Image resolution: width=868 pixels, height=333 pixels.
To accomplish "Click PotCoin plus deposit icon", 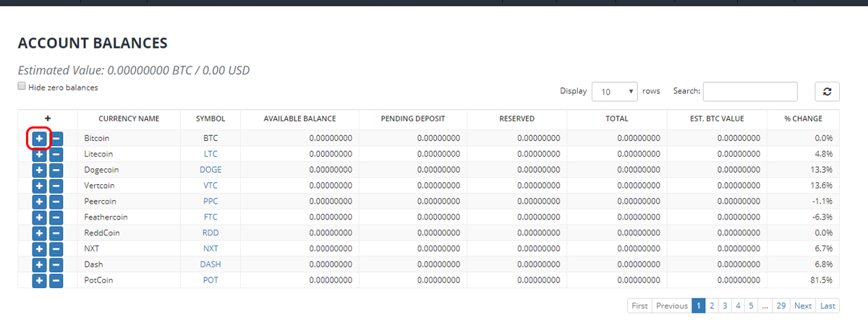I will pos(39,280).
